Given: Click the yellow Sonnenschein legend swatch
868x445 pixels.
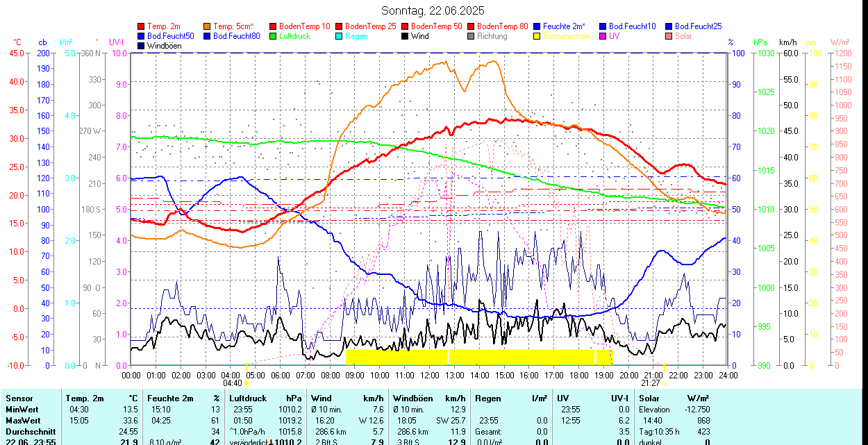Looking at the screenshot, I should click(537, 36).
